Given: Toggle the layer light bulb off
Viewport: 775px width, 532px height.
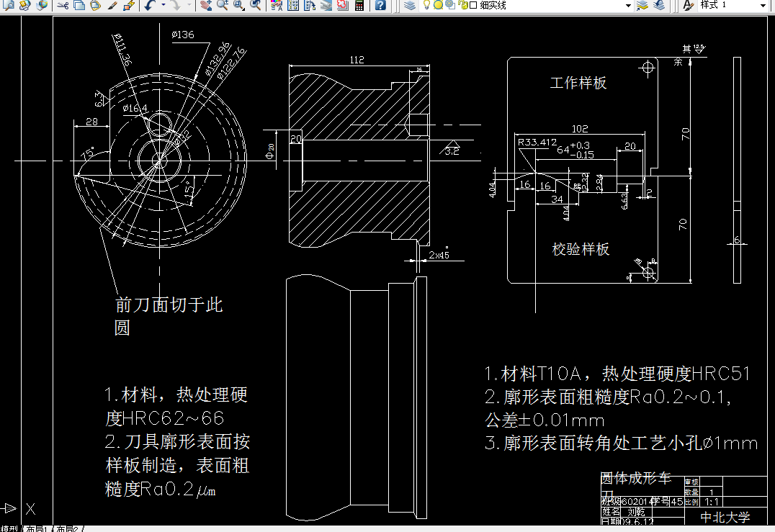Looking at the screenshot, I should click(x=426, y=6).
